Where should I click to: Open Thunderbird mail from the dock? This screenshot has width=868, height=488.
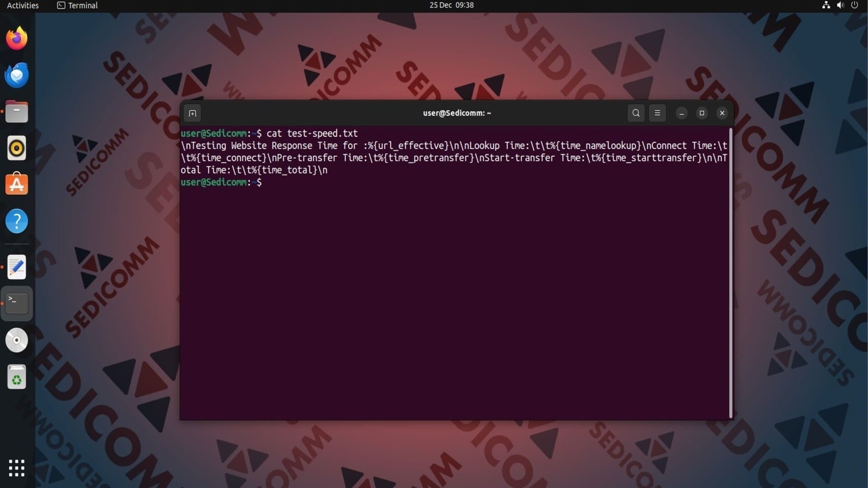click(x=17, y=75)
